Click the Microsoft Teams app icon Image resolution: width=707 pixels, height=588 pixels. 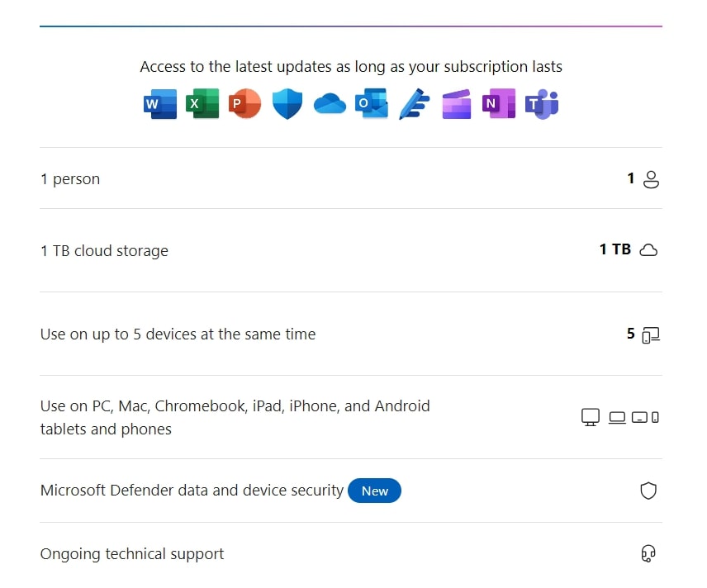pyautogui.click(x=542, y=104)
